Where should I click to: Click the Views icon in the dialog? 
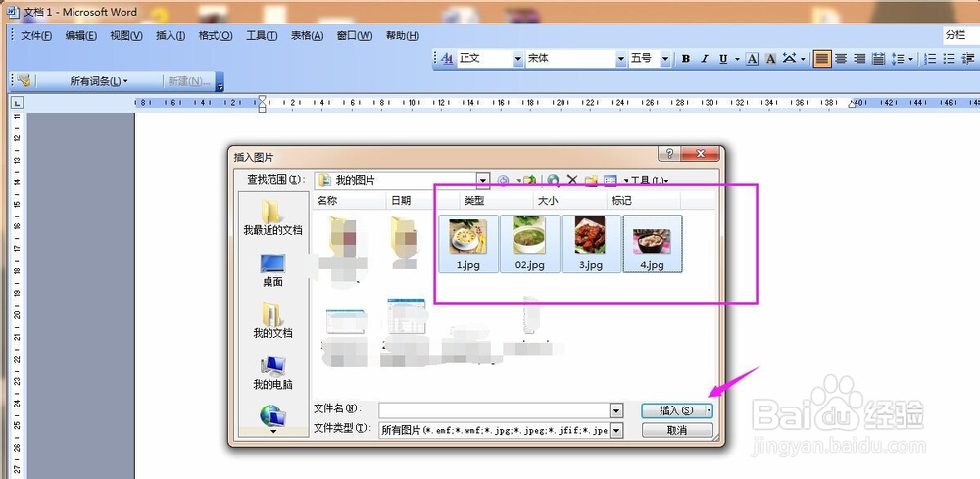click(x=610, y=180)
